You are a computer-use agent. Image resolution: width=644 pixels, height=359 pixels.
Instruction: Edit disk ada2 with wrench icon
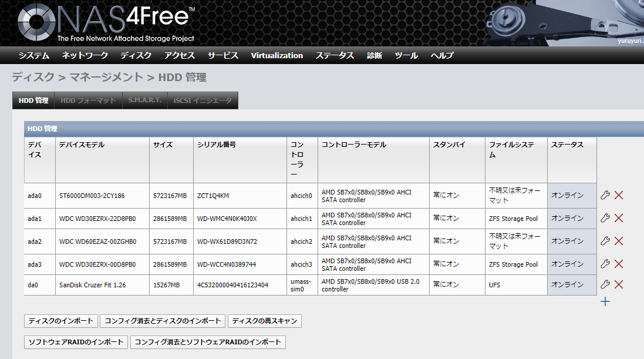[x=605, y=241]
